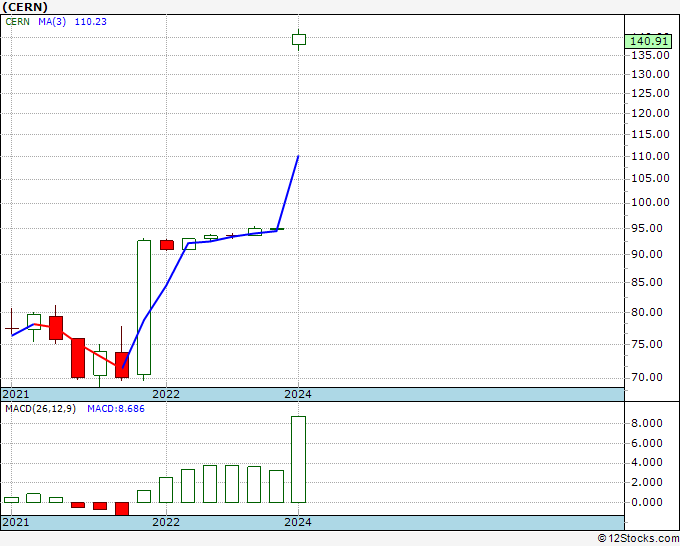Click the 140.91 current price tag
680x546 pixels.
point(648,41)
